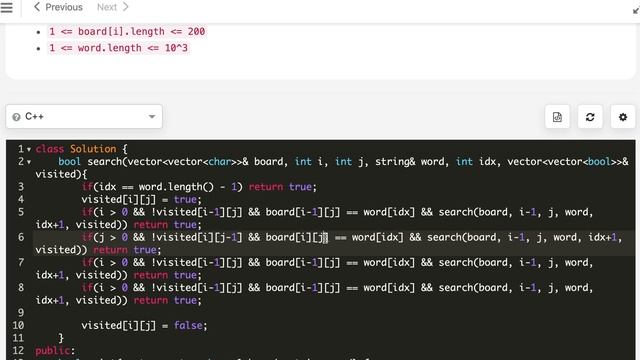Go to Next problem
The image size is (640, 360).
(x=113, y=7)
